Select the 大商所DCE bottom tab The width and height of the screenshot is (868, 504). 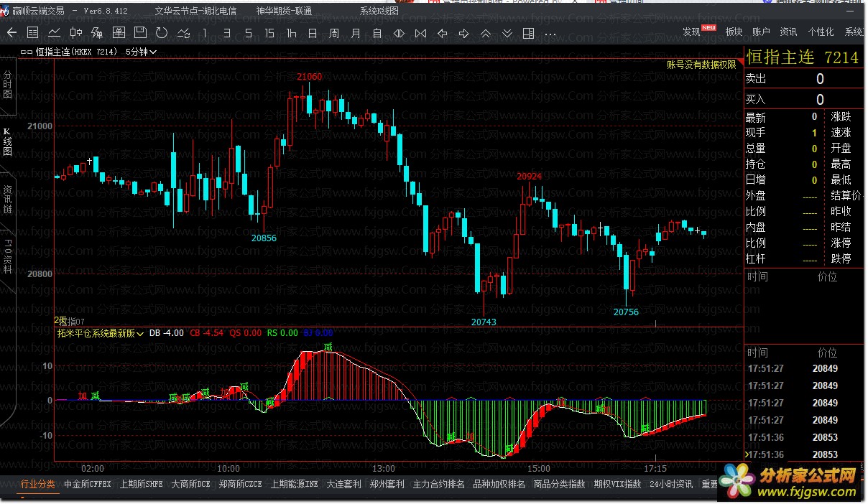pyautogui.click(x=191, y=484)
